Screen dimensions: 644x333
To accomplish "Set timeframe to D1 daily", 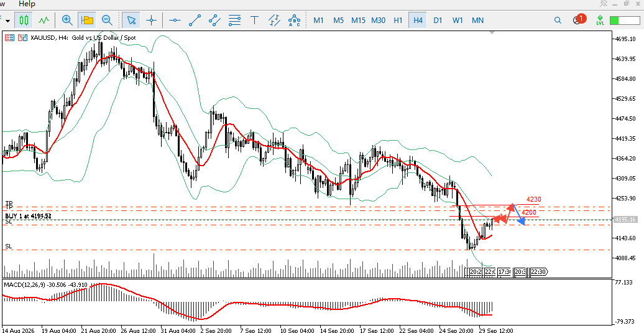I will pyautogui.click(x=438, y=20).
